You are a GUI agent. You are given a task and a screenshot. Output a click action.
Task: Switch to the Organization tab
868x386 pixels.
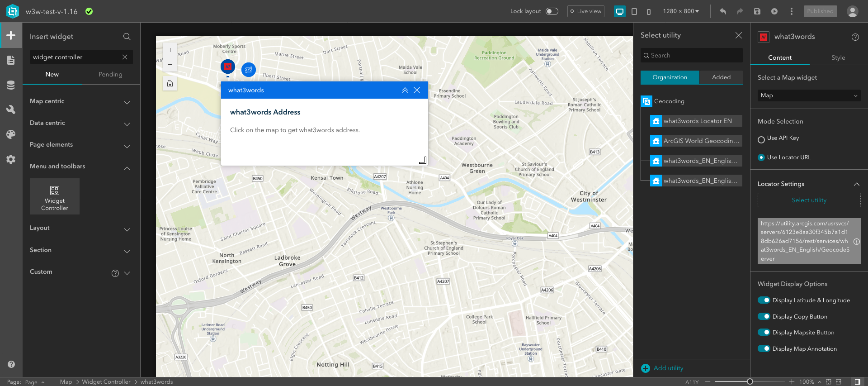670,77
